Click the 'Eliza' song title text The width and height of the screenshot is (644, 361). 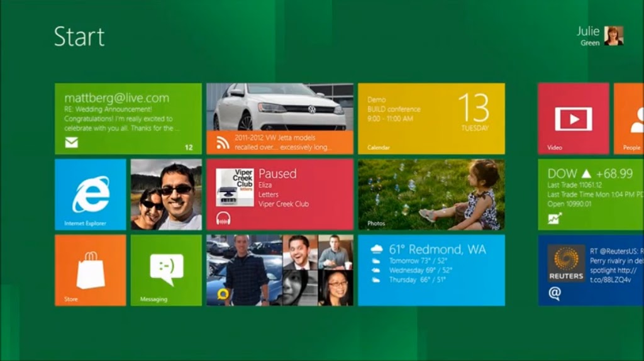[265, 185]
